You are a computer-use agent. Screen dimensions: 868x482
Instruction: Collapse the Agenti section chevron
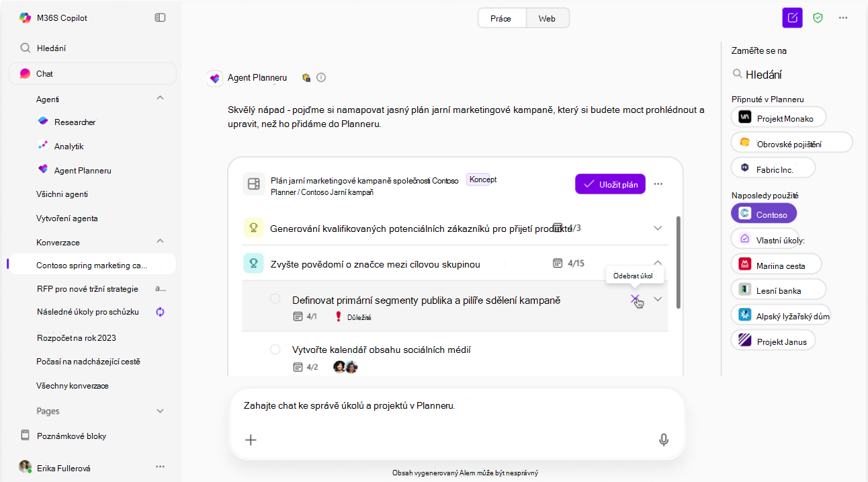coord(160,98)
